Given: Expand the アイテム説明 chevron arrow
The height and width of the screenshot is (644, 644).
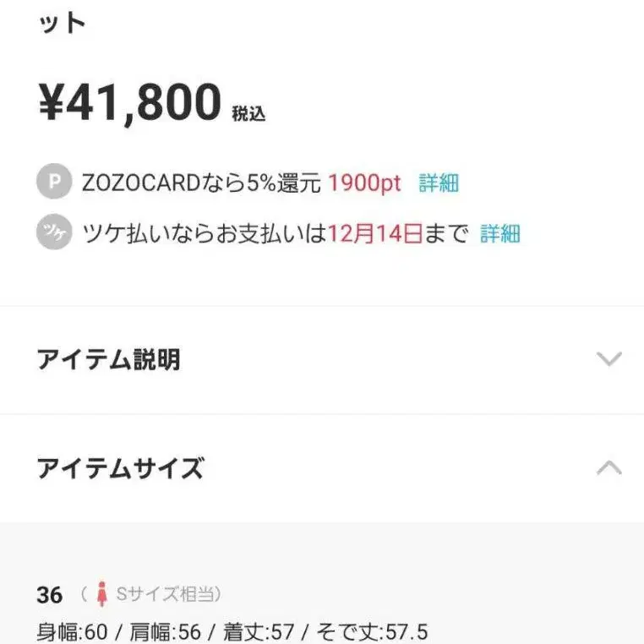Looking at the screenshot, I should [x=609, y=359].
